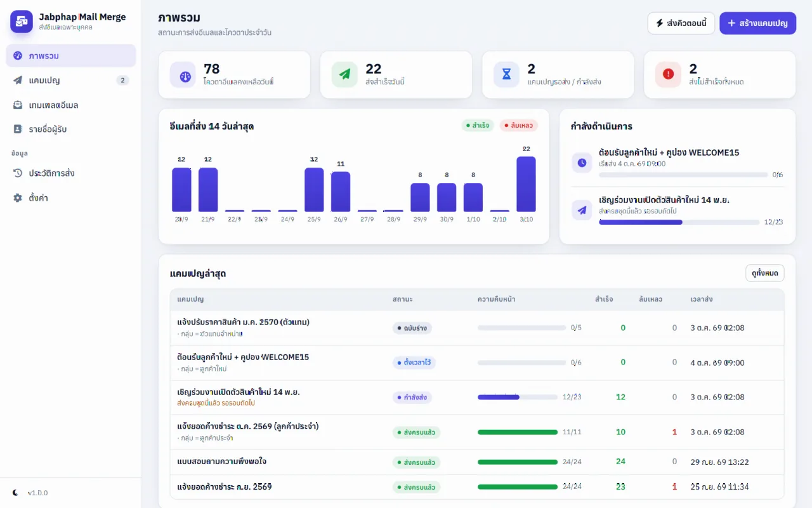The image size is (812, 508).
Task: Click the v1.0.0 version label
Action: [37, 493]
